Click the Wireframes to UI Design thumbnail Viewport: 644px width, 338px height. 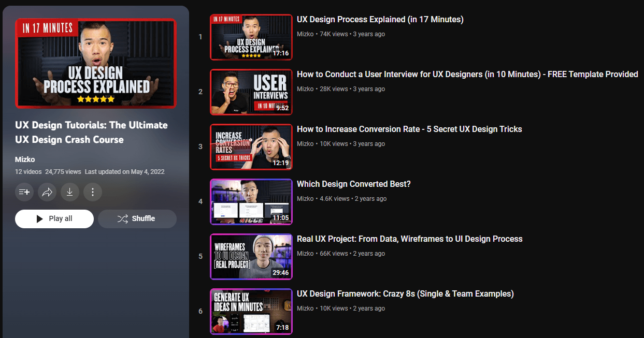pos(251,257)
